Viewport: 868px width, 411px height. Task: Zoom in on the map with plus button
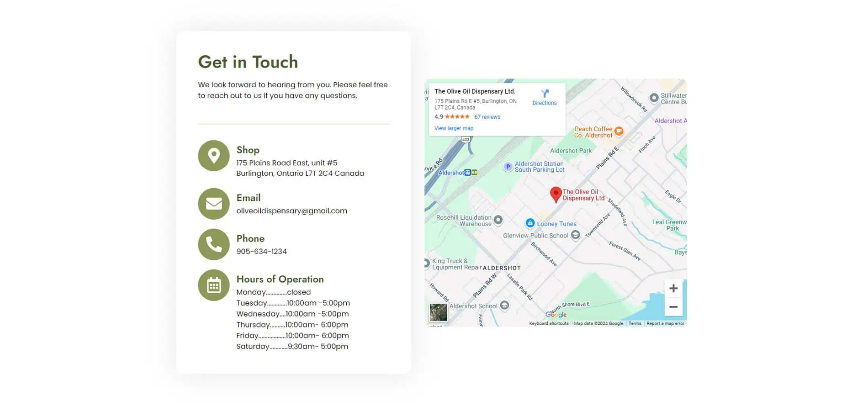pos(673,289)
